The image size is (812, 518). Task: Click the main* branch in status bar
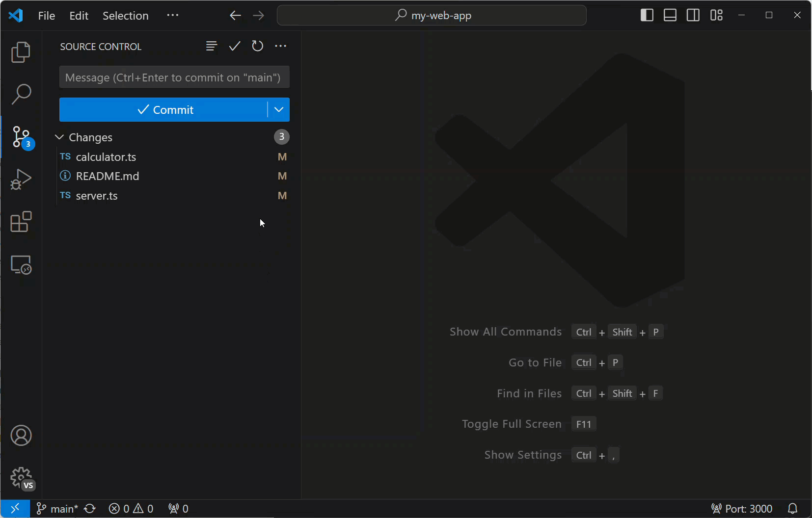tap(58, 509)
